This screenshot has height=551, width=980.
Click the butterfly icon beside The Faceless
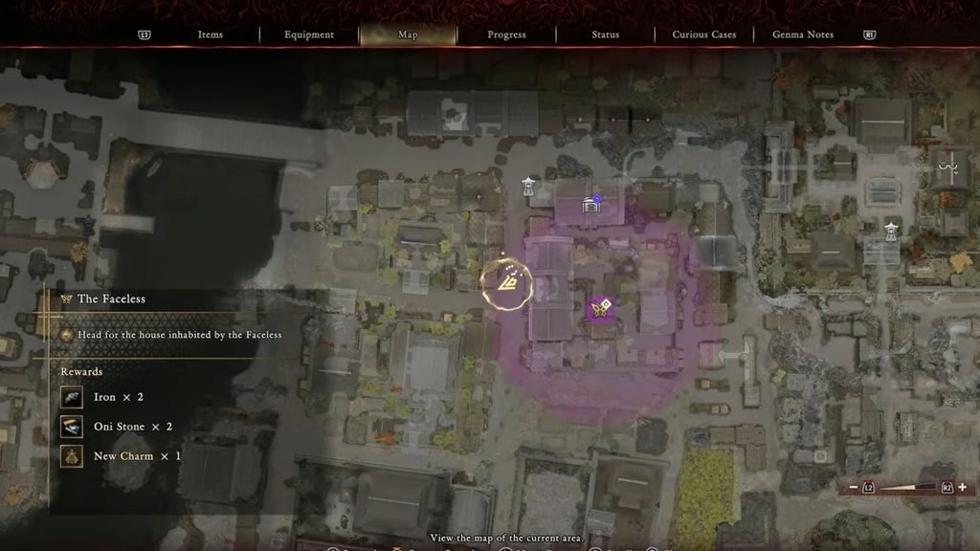tap(66, 299)
